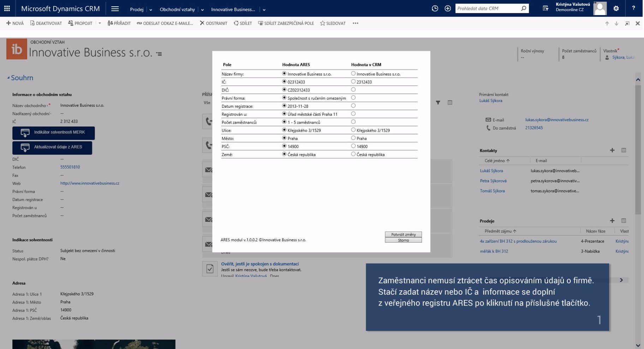Click Deaktivovat in command bar
This screenshot has width=644, height=349.
[46, 23]
